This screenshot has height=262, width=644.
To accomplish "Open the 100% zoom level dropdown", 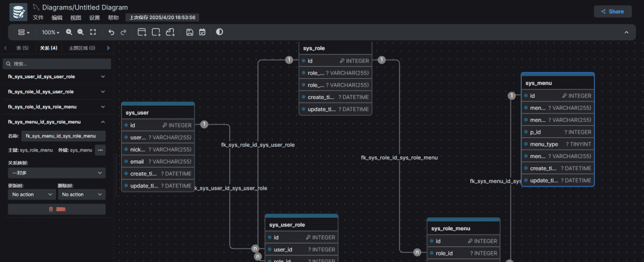I will click(50, 32).
